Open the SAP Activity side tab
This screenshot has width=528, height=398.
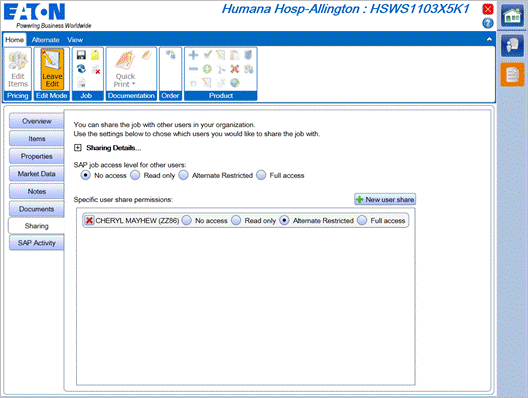pyautogui.click(x=36, y=243)
